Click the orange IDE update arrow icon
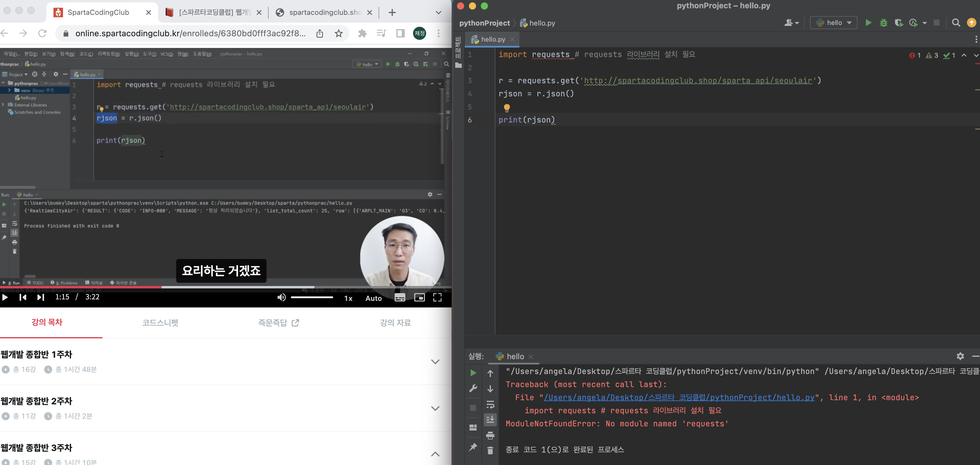980x465 pixels. click(972, 23)
